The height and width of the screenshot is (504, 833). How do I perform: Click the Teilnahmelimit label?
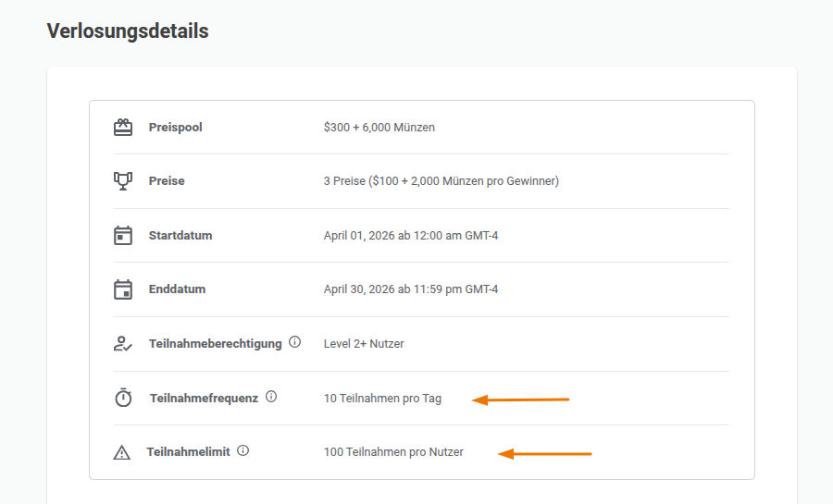point(189,452)
